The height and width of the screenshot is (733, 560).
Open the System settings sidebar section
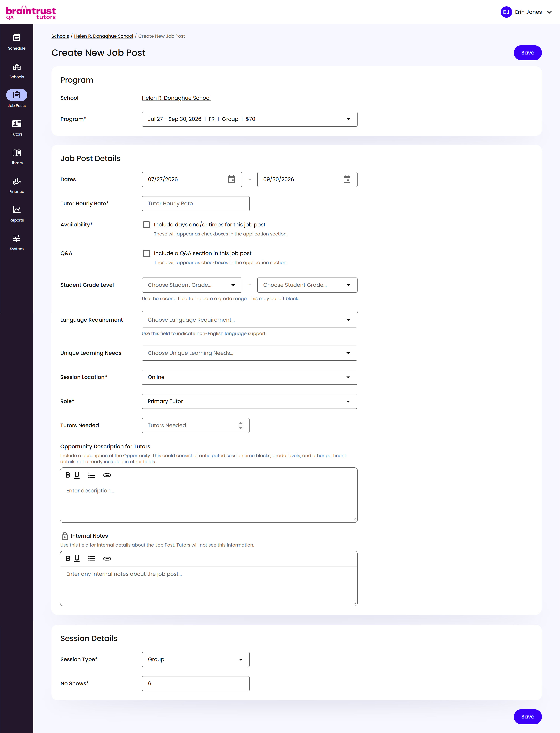pyautogui.click(x=17, y=242)
